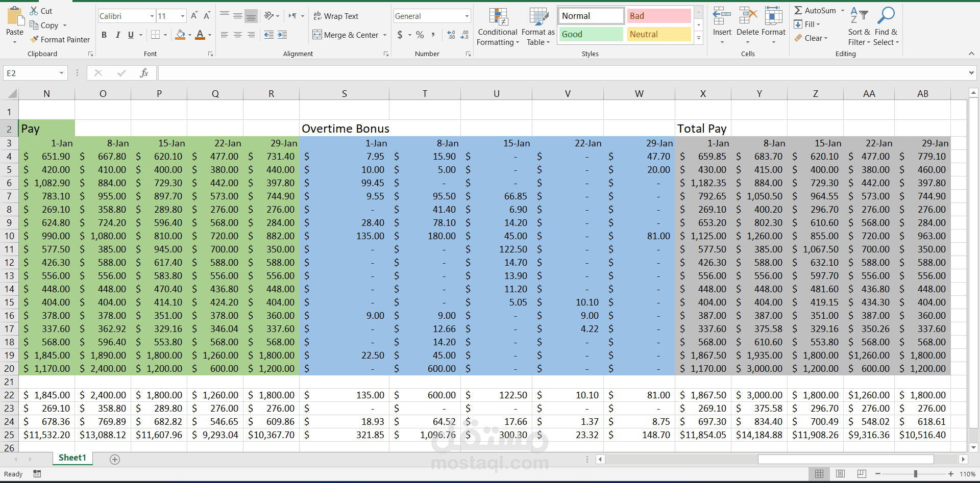Apply comma style format

(x=433, y=35)
